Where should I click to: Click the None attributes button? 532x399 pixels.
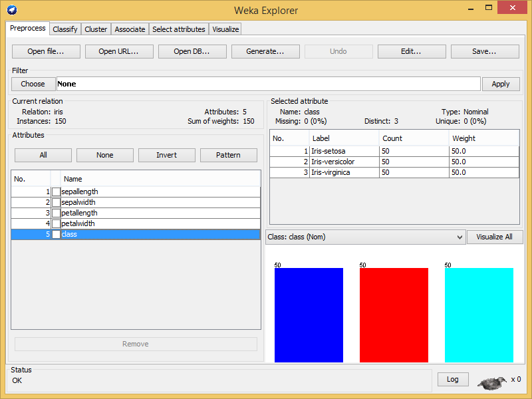pyautogui.click(x=105, y=155)
